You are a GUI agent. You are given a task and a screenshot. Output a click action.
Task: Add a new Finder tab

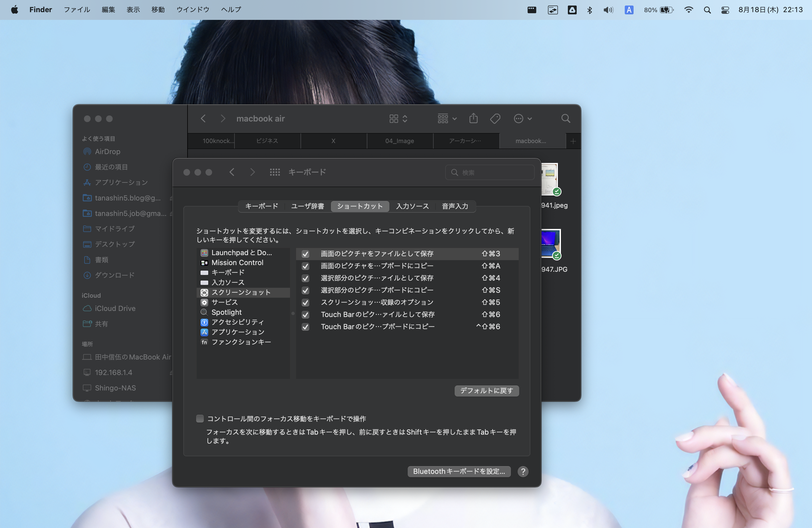573,141
